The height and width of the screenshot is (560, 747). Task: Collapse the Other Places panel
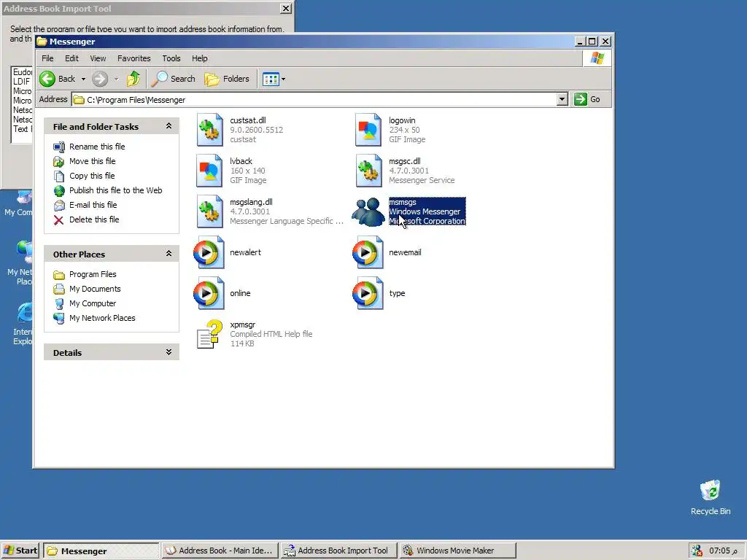point(169,254)
